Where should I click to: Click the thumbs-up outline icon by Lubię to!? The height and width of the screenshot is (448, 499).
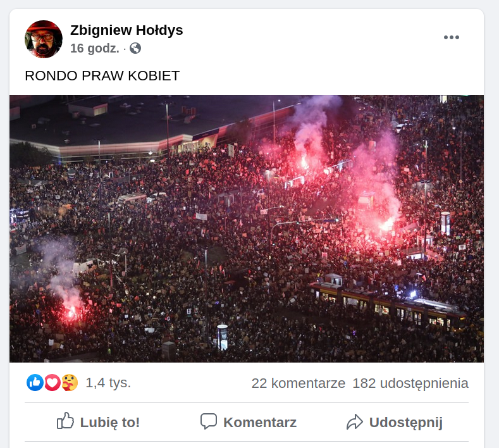point(65,421)
